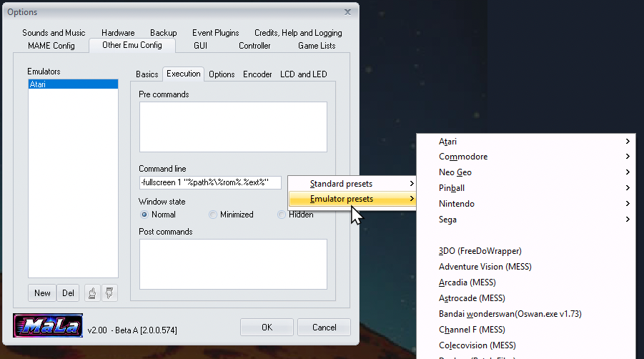Choose the Channel F (MESS) preset
The height and width of the screenshot is (359, 644).
tap(526, 330)
